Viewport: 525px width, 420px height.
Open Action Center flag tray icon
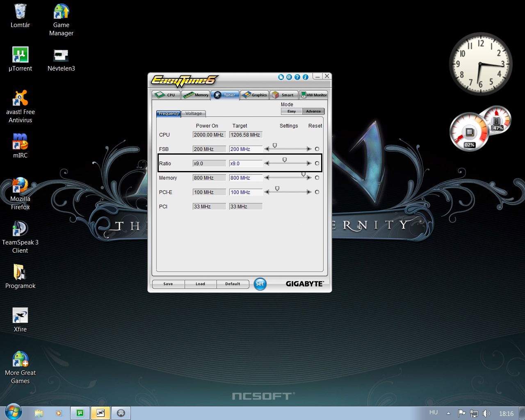[462, 413]
